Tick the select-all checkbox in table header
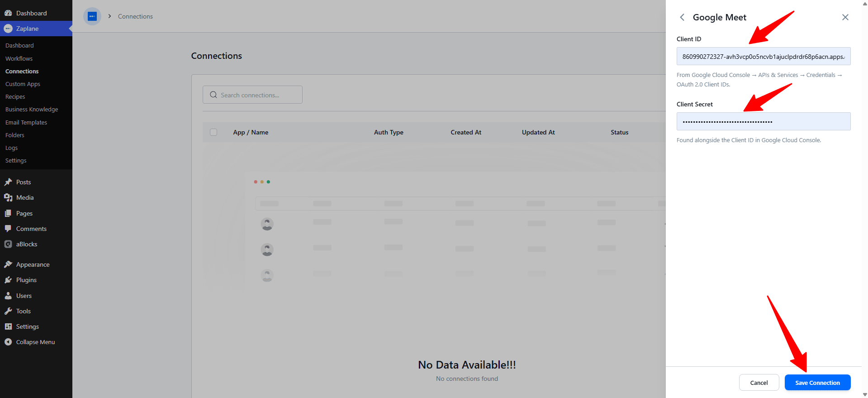 coord(213,132)
